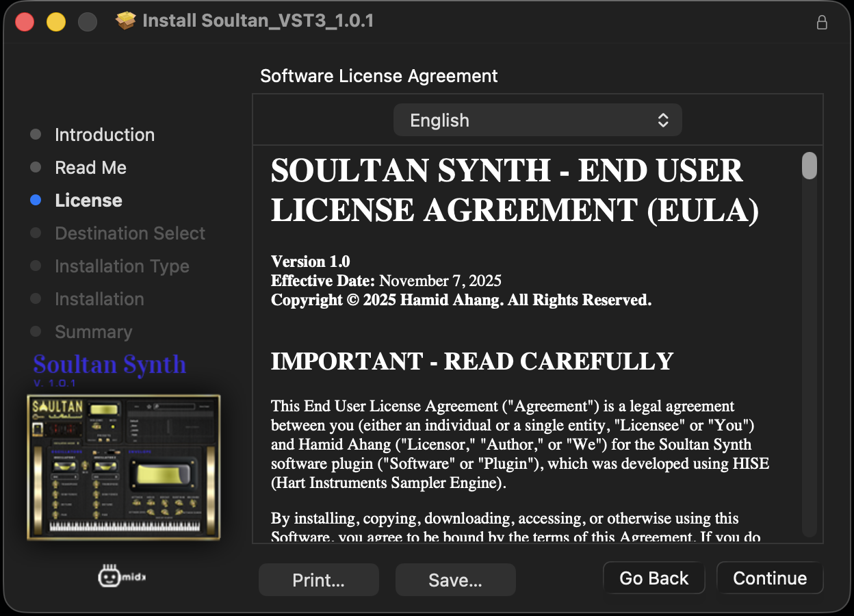The height and width of the screenshot is (616, 854).
Task: Click the Go Back button
Action: [x=654, y=578]
